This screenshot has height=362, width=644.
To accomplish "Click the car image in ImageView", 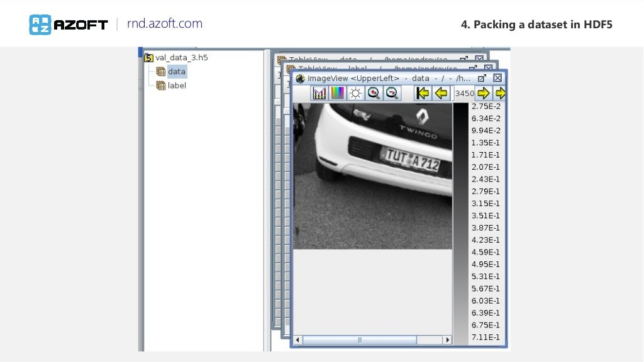I will (372, 176).
